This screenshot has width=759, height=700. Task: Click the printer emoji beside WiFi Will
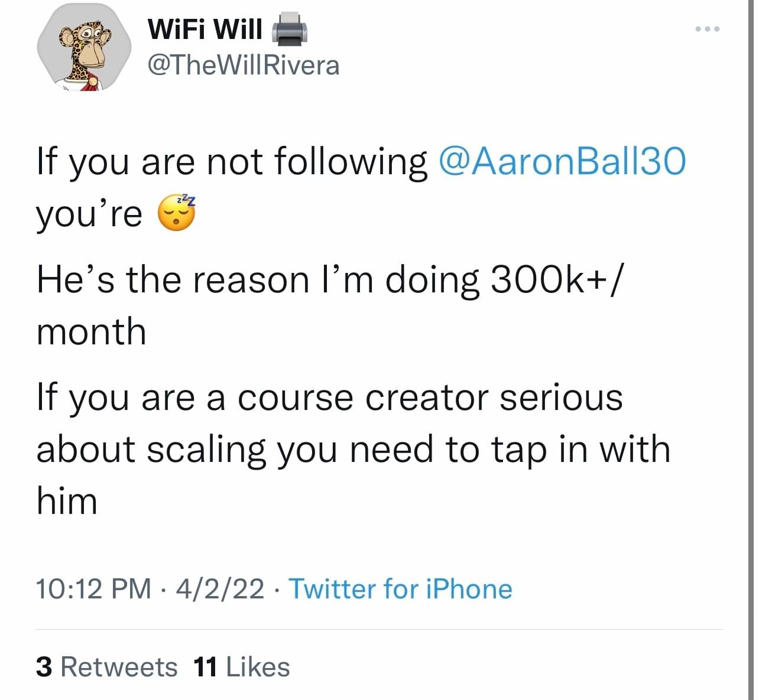click(289, 30)
